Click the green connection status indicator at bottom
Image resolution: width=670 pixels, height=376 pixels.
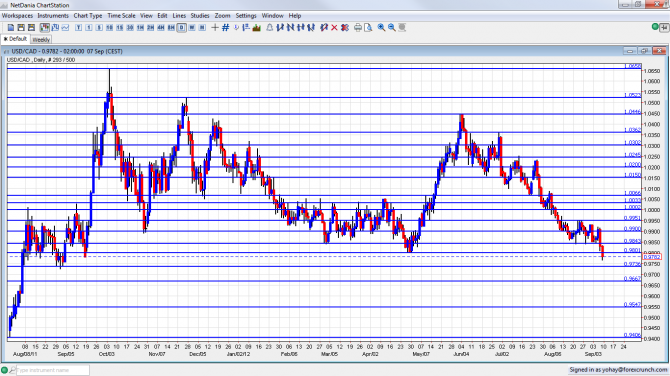point(4,370)
